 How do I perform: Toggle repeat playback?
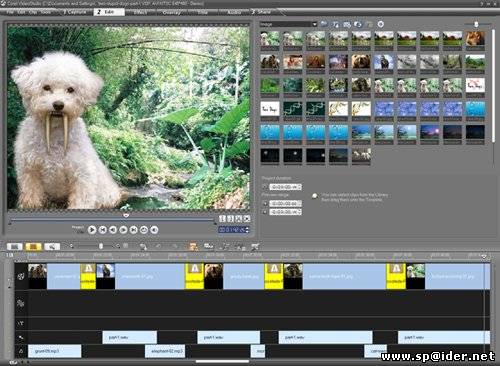[144, 230]
